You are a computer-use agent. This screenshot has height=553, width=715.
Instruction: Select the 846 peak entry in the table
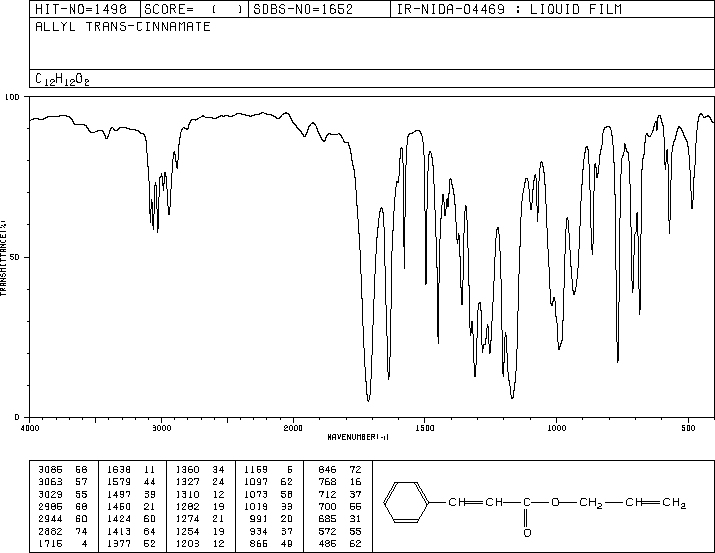(340, 469)
